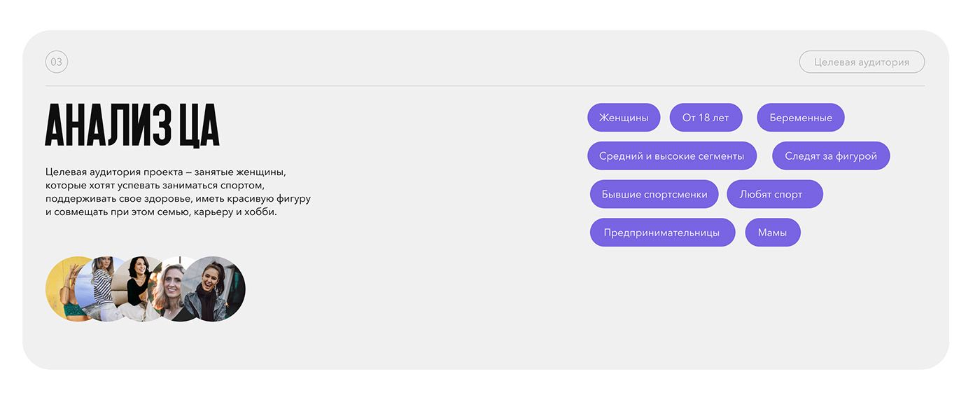
Task: Select the Предпринимательницы tag
Action: coord(662,233)
